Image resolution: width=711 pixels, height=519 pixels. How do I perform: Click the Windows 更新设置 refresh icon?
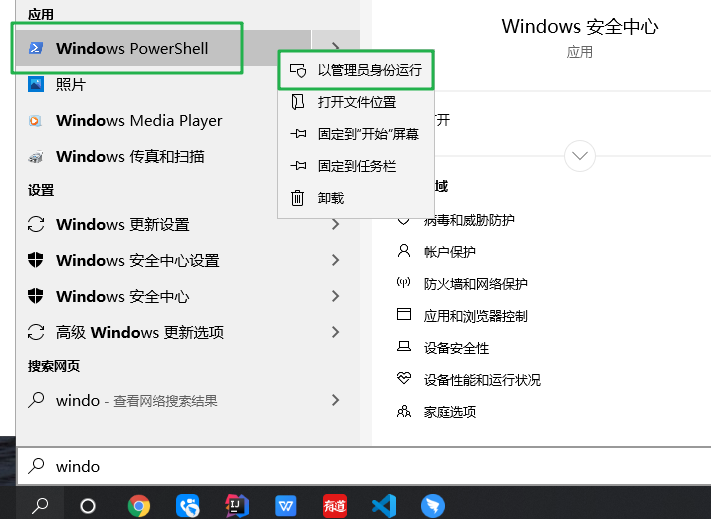(36, 224)
